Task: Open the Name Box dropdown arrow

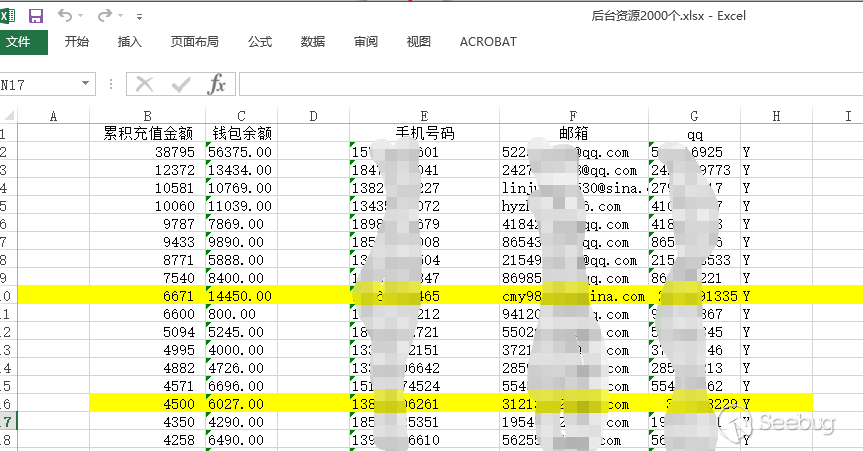Action: [86, 84]
